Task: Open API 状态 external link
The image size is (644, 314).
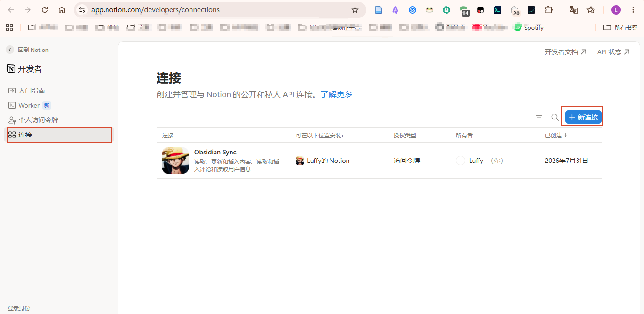Action: click(x=613, y=52)
